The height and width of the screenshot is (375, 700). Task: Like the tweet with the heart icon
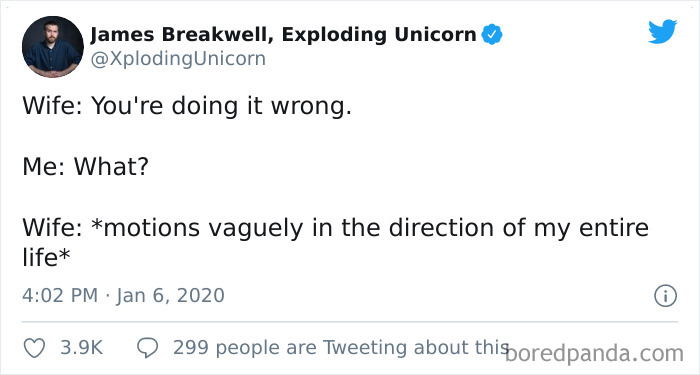point(34,348)
